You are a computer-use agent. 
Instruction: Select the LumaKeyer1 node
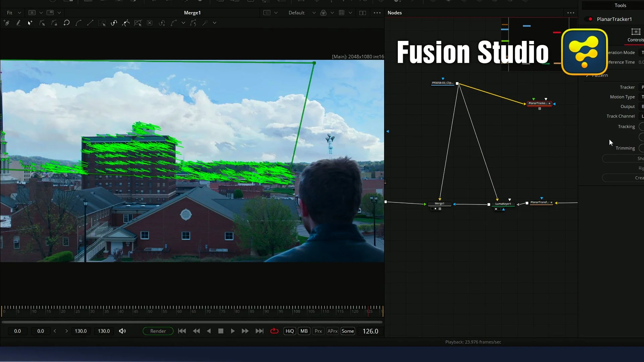[503, 204]
